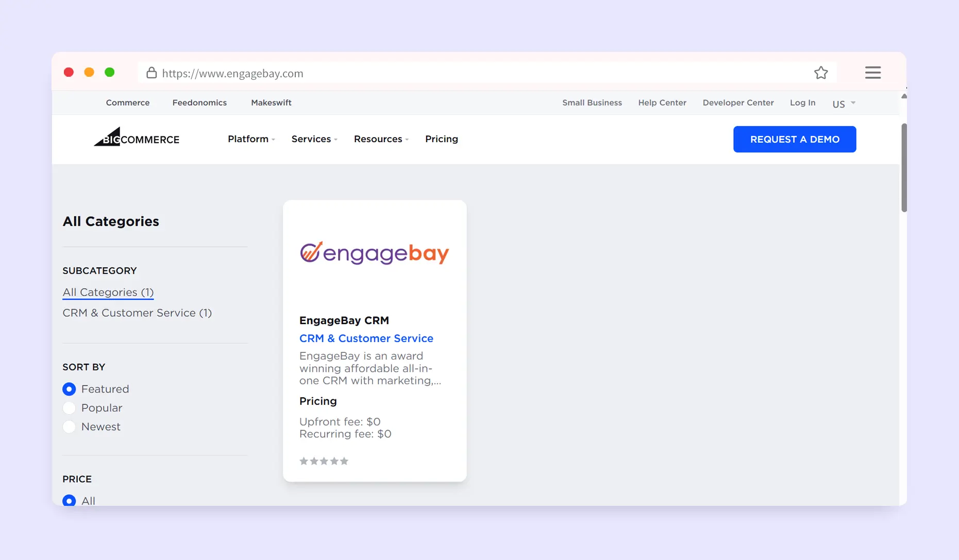Expand the Services dropdown menu
Image resolution: width=959 pixels, height=560 pixels.
pos(314,139)
